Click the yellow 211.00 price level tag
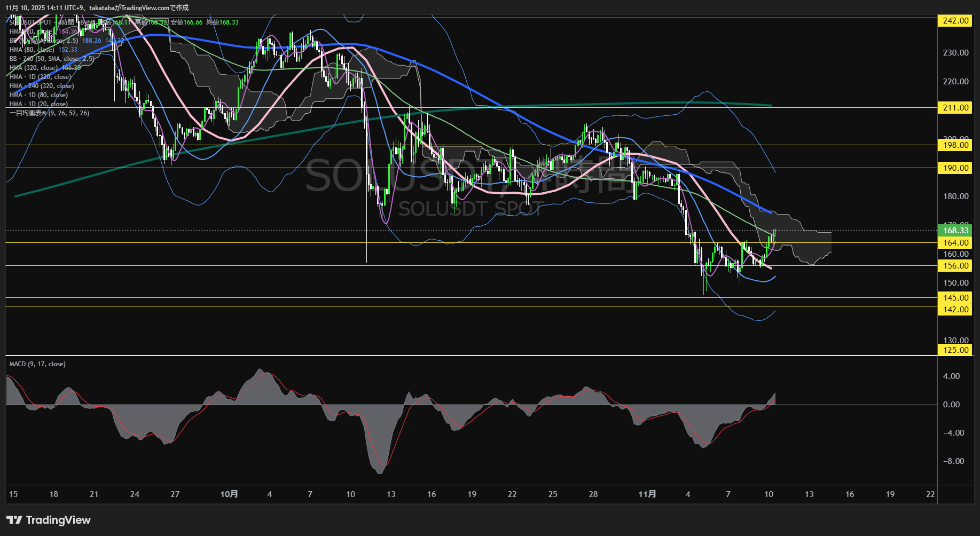 coord(955,108)
